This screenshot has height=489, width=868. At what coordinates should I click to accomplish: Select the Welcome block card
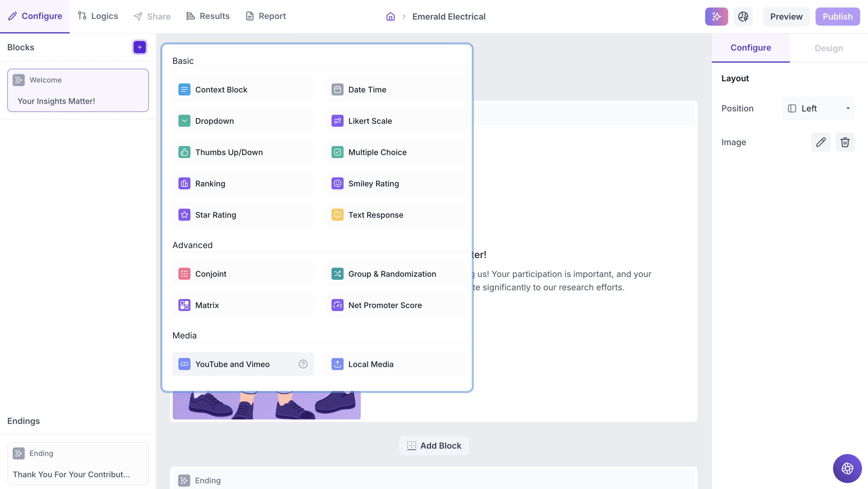(78, 90)
